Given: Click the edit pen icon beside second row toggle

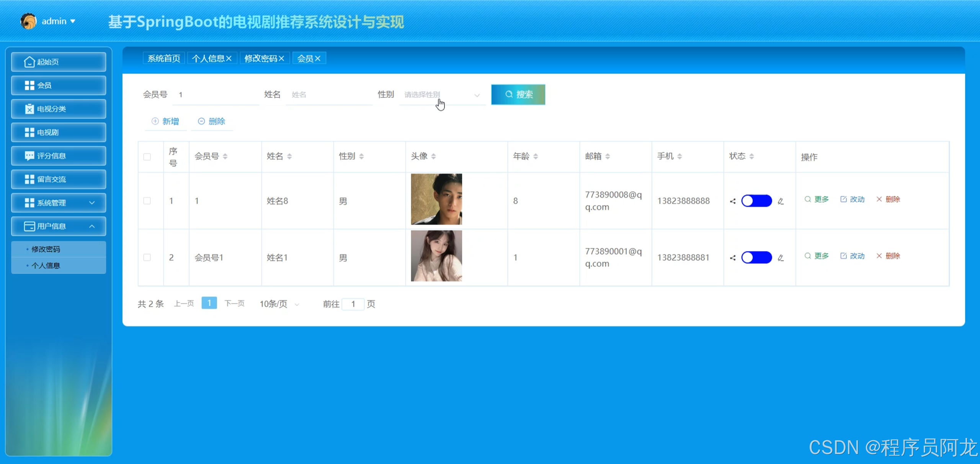Looking at the screenshot, I should tap(781, 258).
